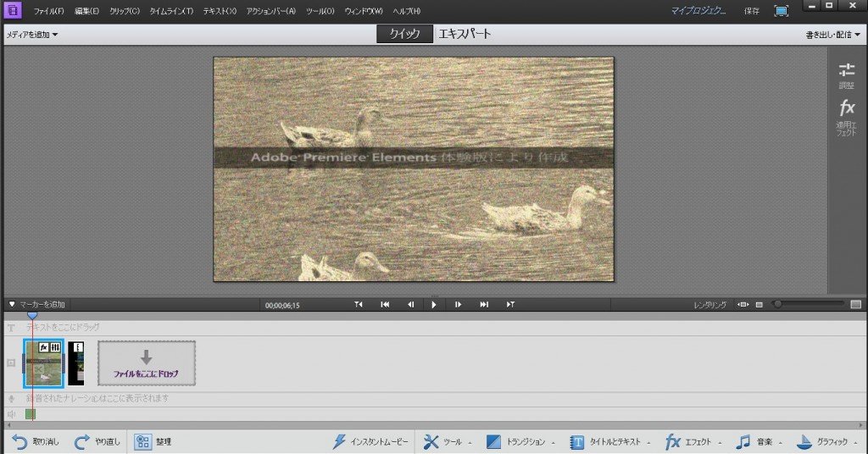
Task: Click マーカーを追加 add marker button
Action: click(x=37, y=304)
